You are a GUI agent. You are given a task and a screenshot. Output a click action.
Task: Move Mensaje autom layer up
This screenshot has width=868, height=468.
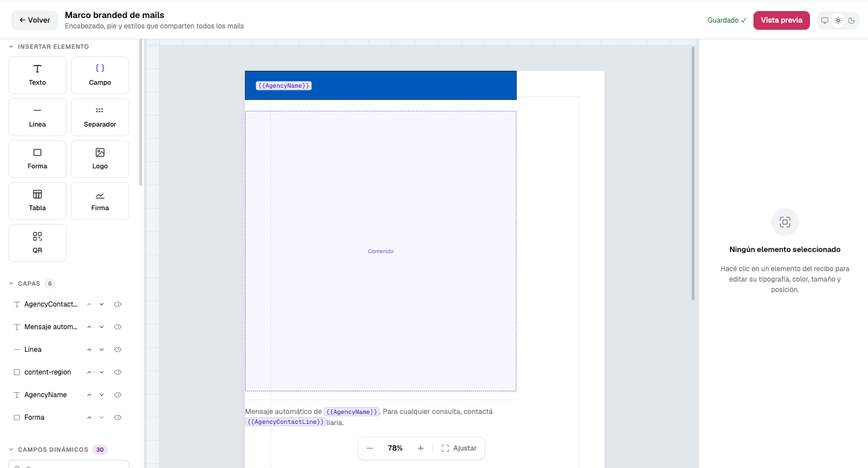pos(89,327)
